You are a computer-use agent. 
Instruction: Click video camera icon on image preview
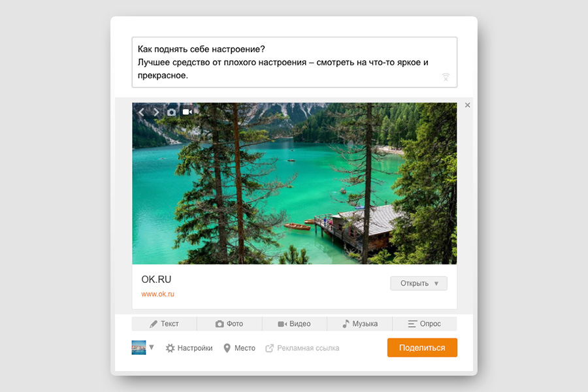188,112
